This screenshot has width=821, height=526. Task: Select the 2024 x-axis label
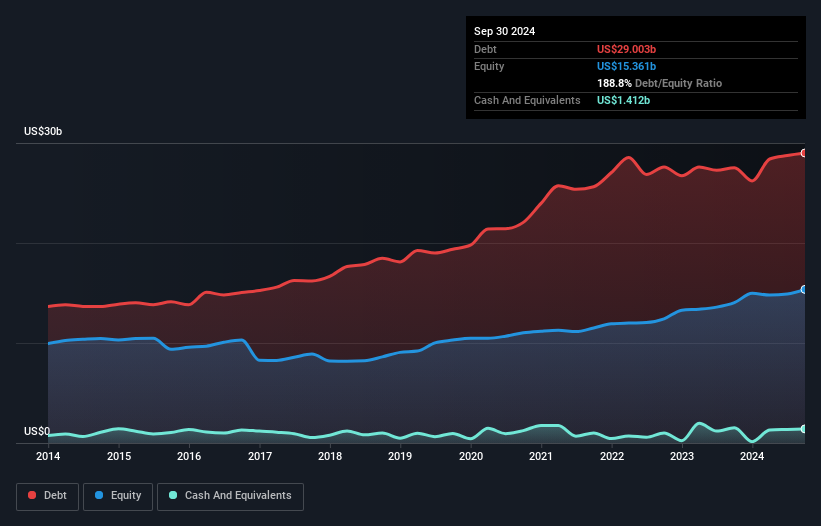click(752, 456)
